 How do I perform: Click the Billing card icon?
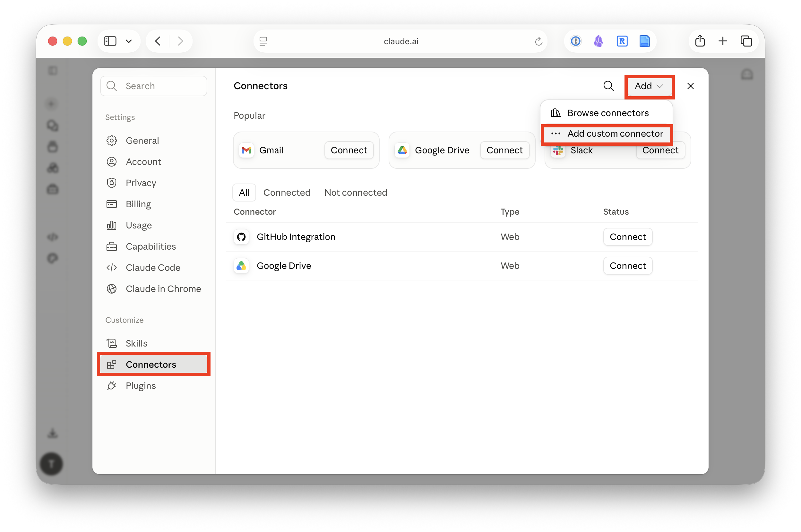pos(112,204)
